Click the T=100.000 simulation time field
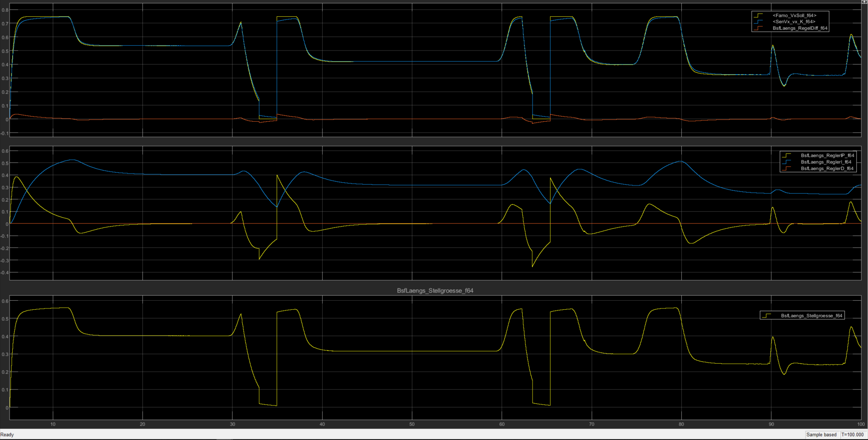This screenshot has width=868, height=440. [852, 435]
